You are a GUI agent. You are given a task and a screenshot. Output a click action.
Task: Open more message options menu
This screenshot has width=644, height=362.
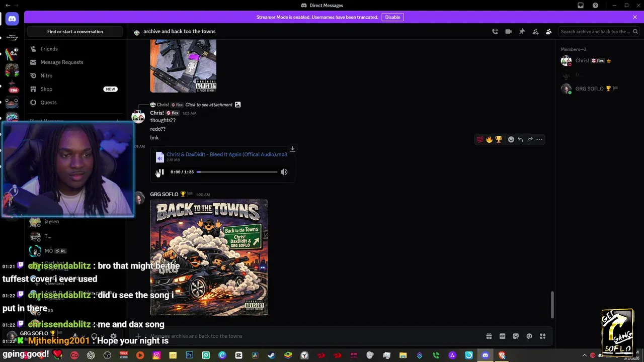tap(539, 139)
